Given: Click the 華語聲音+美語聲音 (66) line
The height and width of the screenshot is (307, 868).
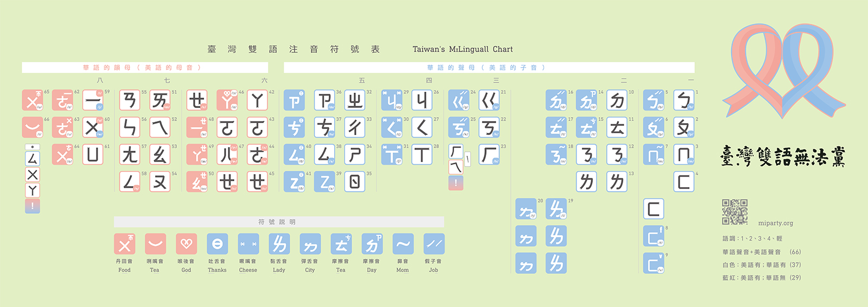Looking at the screenshot, I should pos(762,252).
